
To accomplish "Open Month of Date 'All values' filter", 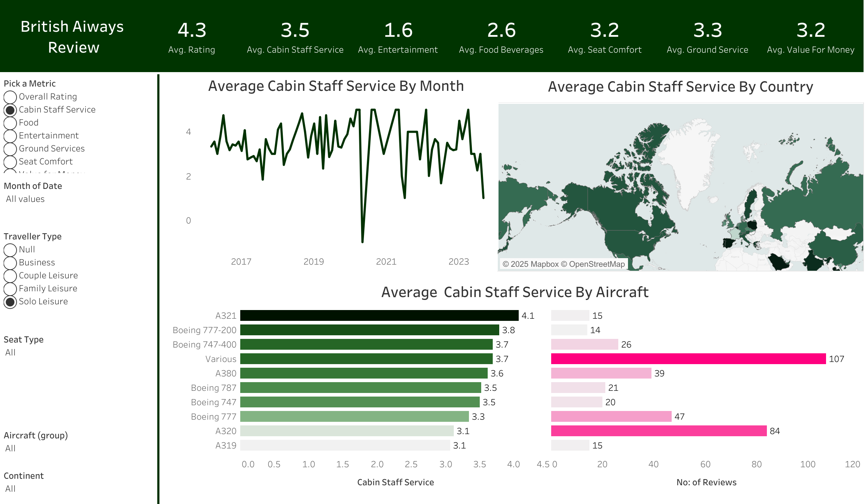I will click(x=25, y=199).
